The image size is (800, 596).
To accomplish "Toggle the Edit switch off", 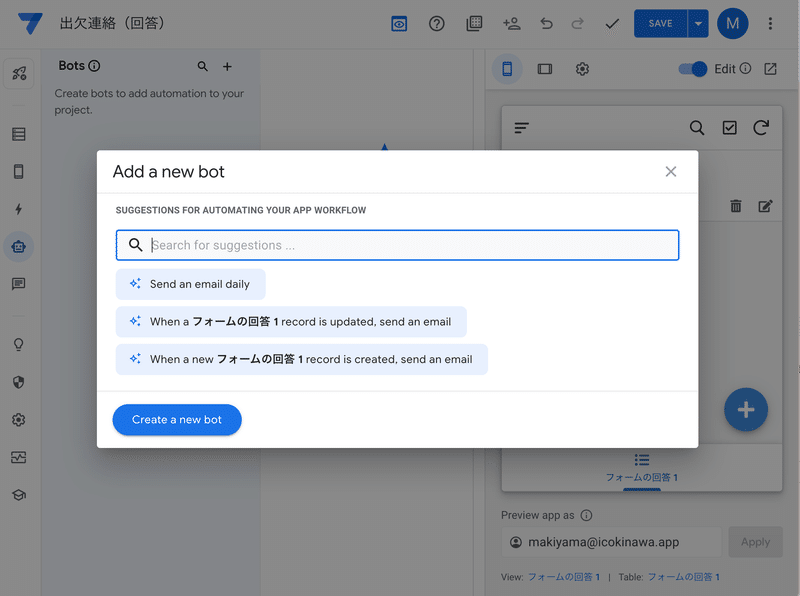I will (692, 69).
